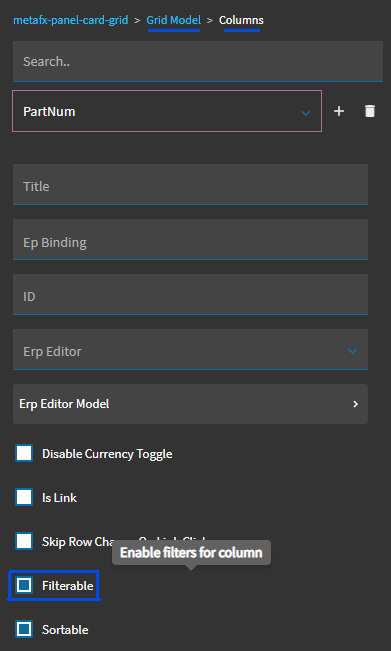
Task: Click the plus icon to add a column
Action: coord(339,111)
